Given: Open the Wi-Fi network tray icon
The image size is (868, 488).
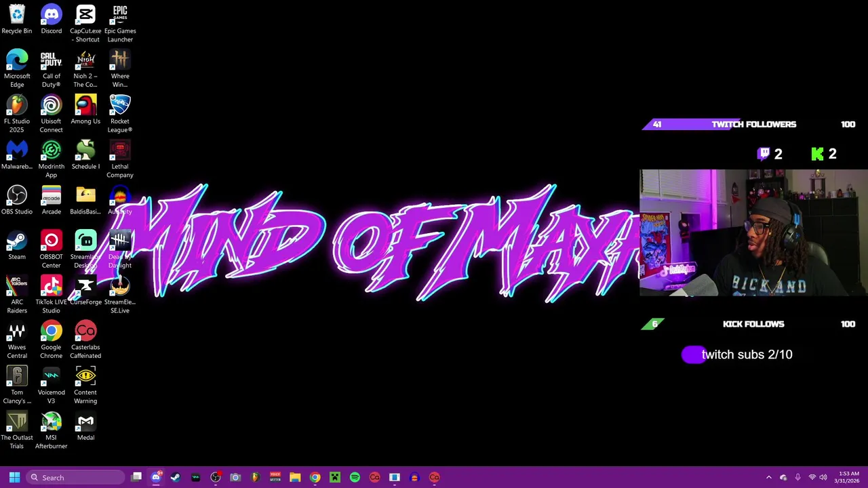Looking at the screenshot, I should point(812,477).
